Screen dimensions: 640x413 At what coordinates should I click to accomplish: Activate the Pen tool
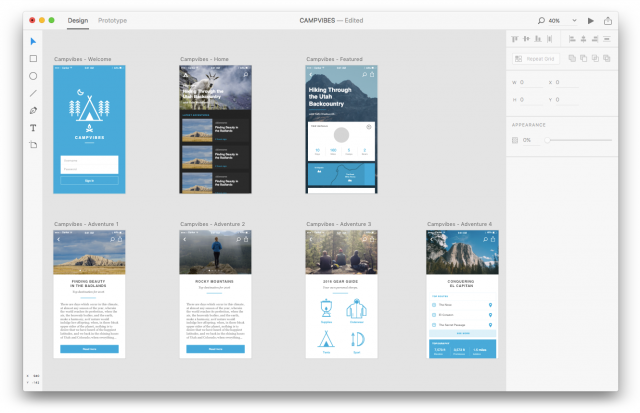point(33,110)
